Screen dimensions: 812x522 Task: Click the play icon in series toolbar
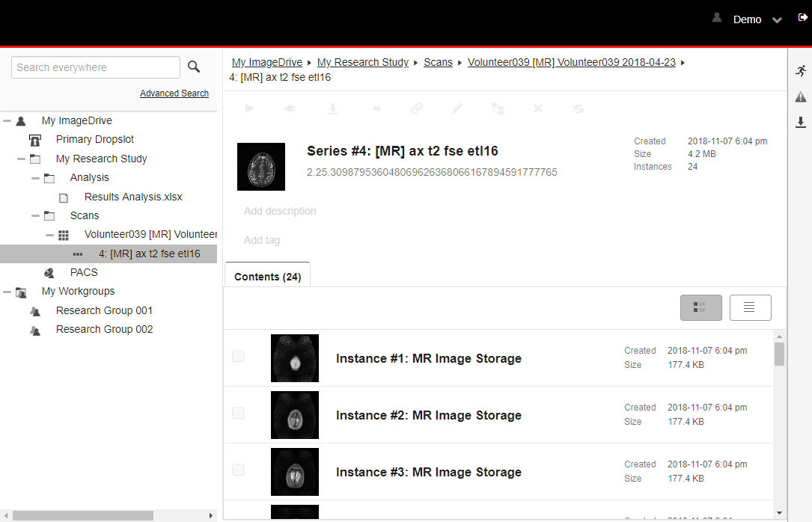(x=250, y=108)
